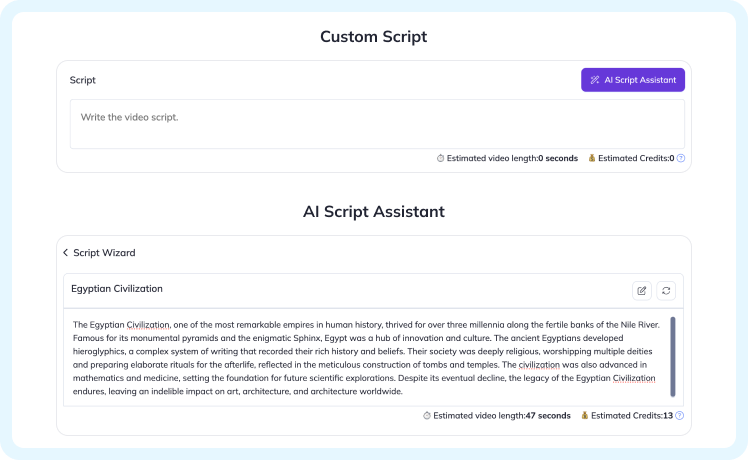Click the Script Wizard breadcrumb label
This screenshot has width=748, height=460.
[104, 253]
